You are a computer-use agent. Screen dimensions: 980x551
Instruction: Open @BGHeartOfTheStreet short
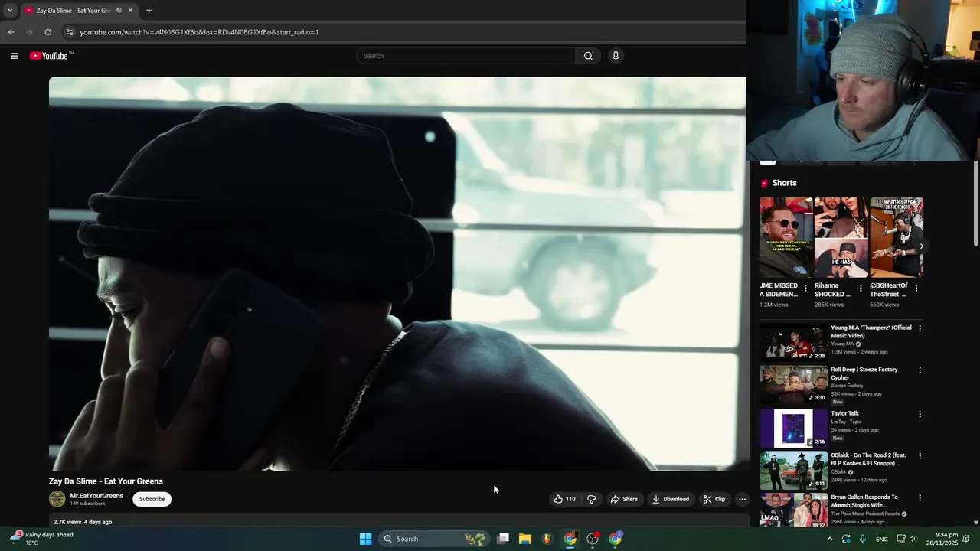coord(896,237)
